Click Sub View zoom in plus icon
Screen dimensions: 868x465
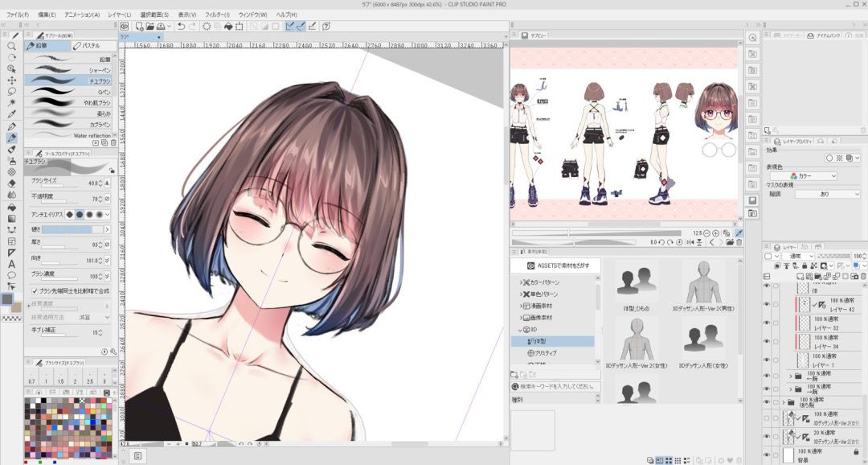coord(716,233)
